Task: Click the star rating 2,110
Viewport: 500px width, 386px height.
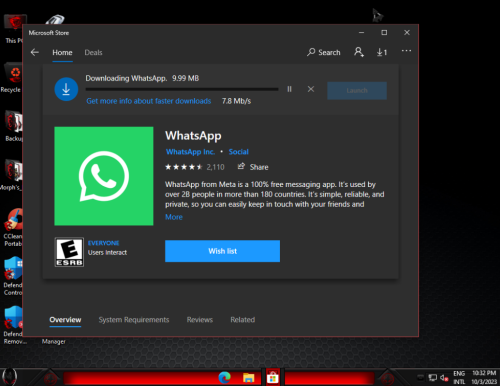Action: point(195,167)
